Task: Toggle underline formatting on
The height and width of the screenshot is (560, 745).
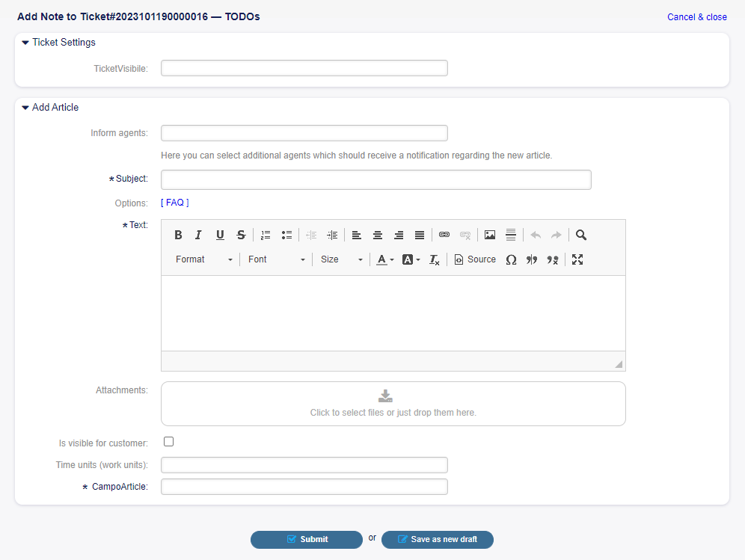Action: 219,235
